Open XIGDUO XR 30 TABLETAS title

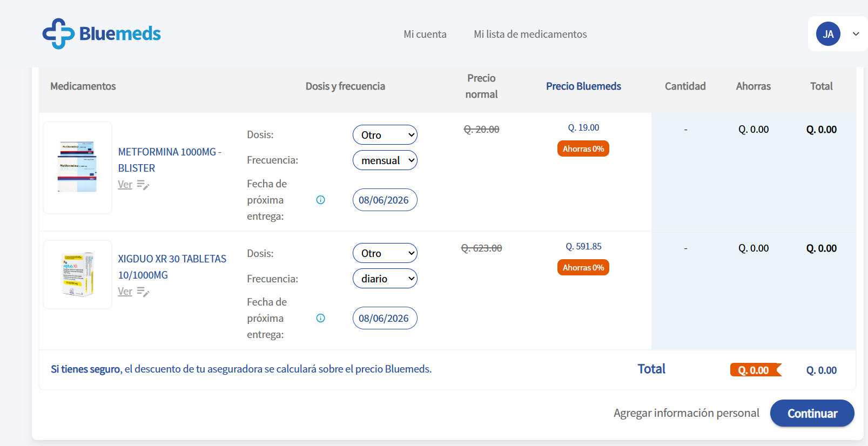click(x=172, y=267)
